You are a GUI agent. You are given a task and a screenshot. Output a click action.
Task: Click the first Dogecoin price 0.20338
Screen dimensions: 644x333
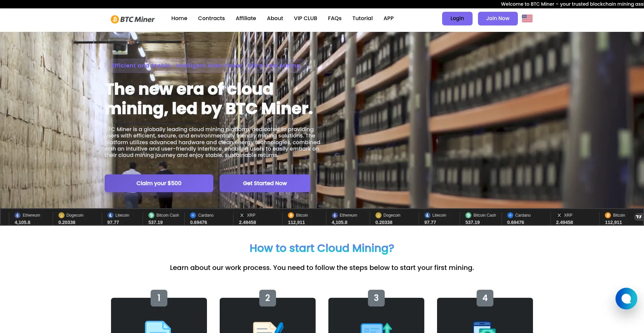tap(67, 222)
